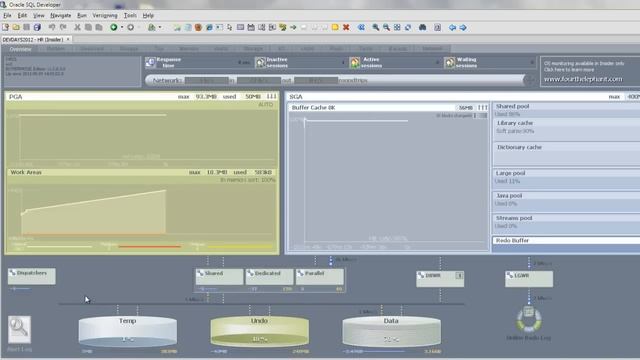This screenshot has height=360, width=640.
Task: Click the DBWR process box
Action: click(x=440, y=279)
